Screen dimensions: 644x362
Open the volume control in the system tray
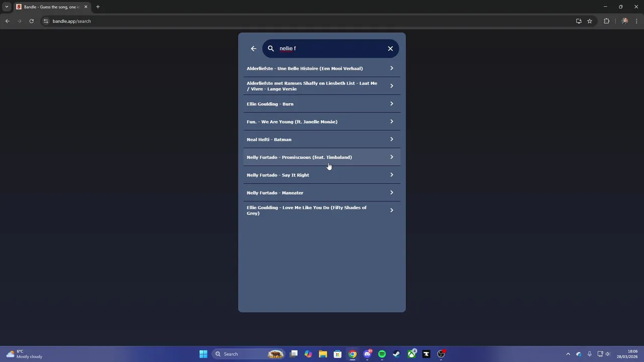608,354
